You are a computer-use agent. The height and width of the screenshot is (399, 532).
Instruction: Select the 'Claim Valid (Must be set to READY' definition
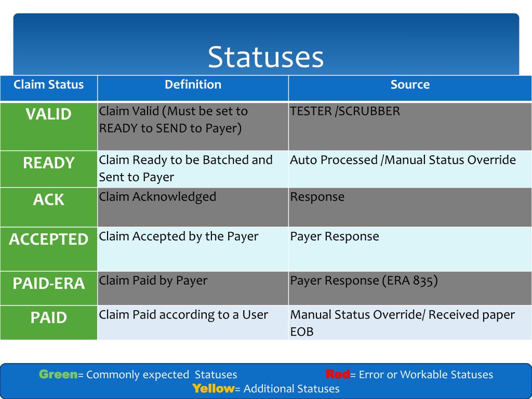tap(193, 127)
